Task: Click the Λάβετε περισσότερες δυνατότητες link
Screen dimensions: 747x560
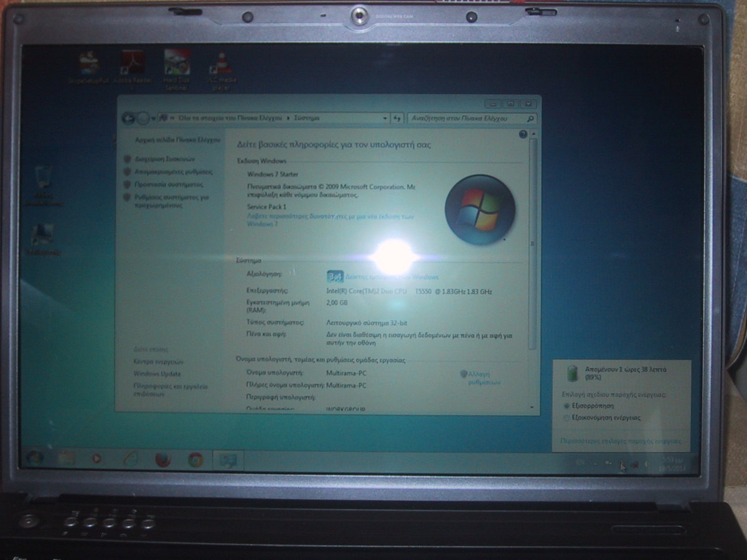Action: click(330, 220)
